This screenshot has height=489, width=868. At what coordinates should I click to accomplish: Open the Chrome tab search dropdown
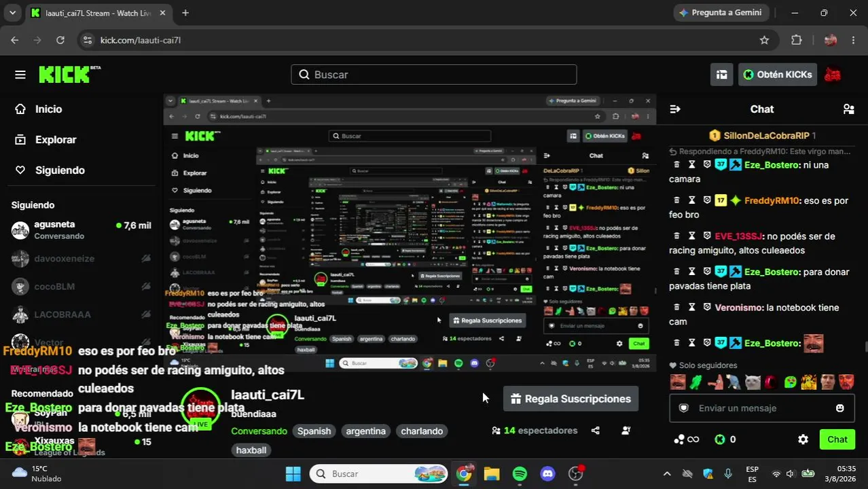pyautogui.click(x=12, y=13)
